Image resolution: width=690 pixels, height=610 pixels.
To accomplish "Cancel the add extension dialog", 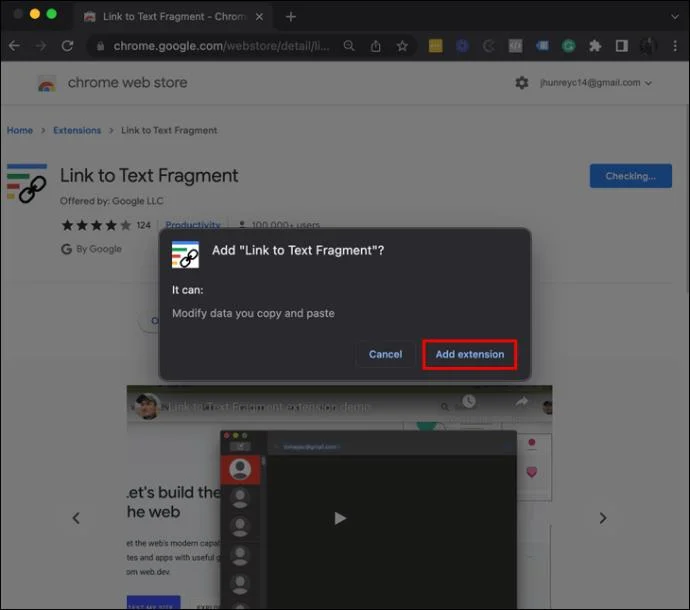I will 385,354.
